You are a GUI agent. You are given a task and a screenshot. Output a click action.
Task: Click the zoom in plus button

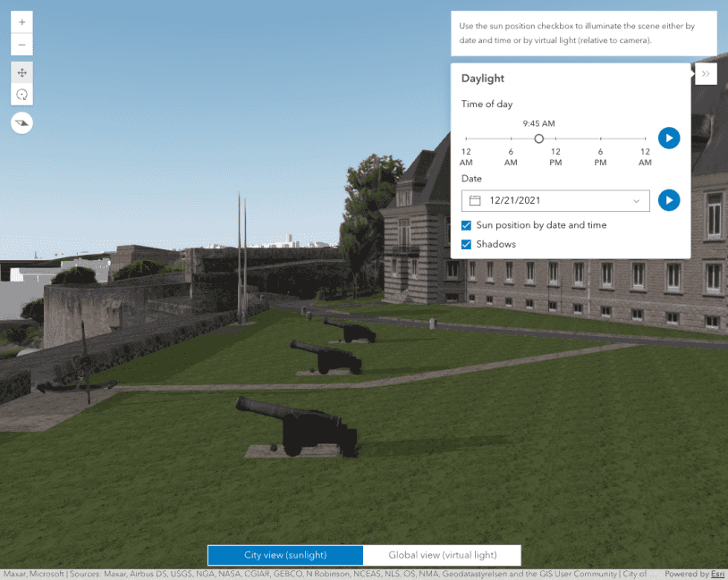tap(22, 21)
